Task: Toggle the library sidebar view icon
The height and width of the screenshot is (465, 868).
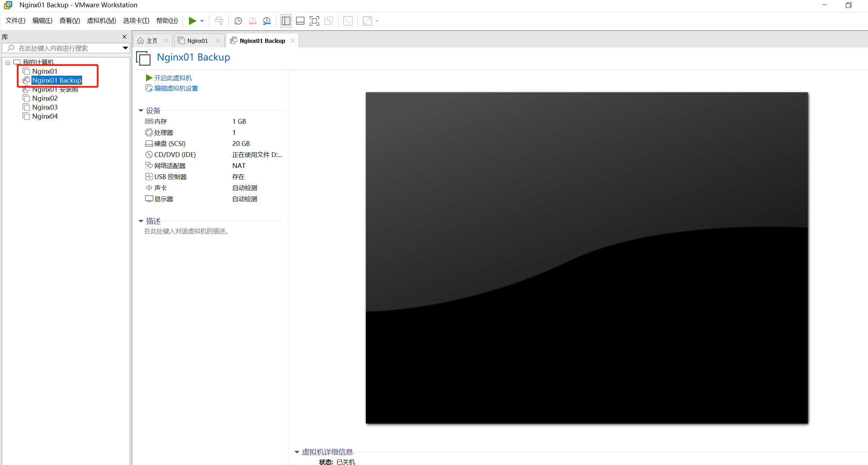Action: pos(286,21)
